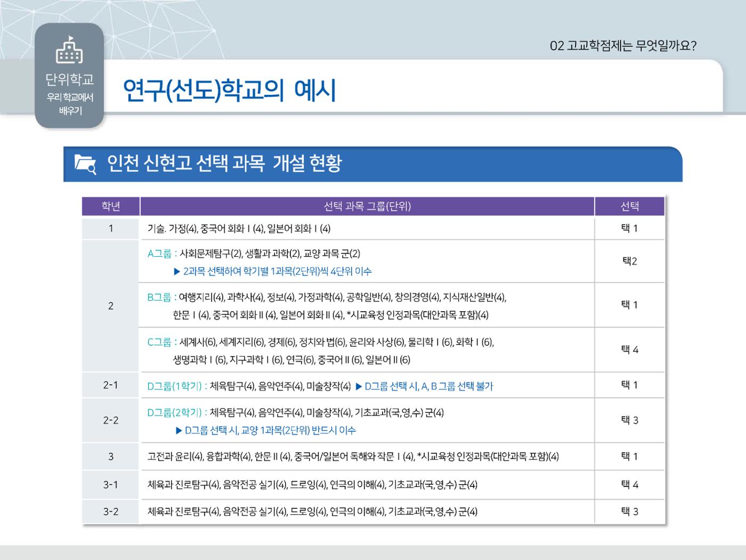Screen dimensions: 746x560
Task: Click the 3-2 grade cell
Action: (x=111, y=512)
